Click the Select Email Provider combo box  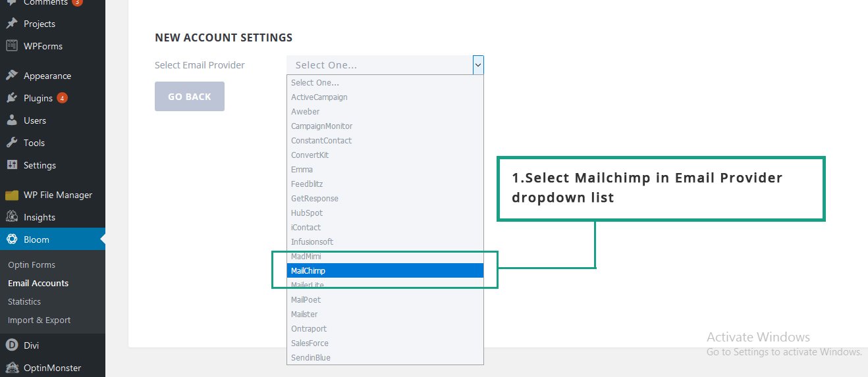[385, 64]
